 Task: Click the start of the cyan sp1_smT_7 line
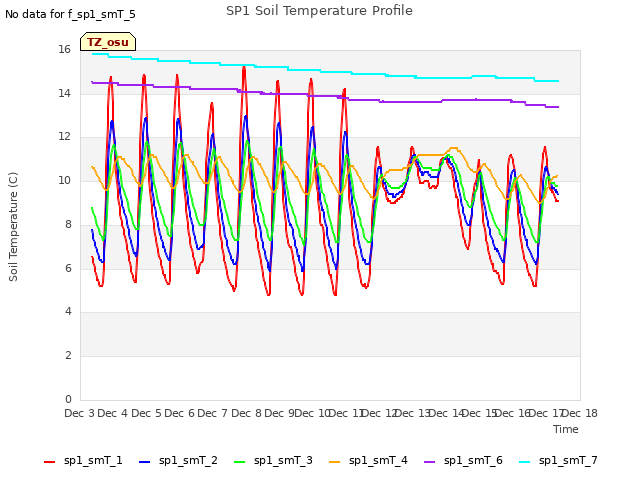pyautogui.click(x=93, y=53)
